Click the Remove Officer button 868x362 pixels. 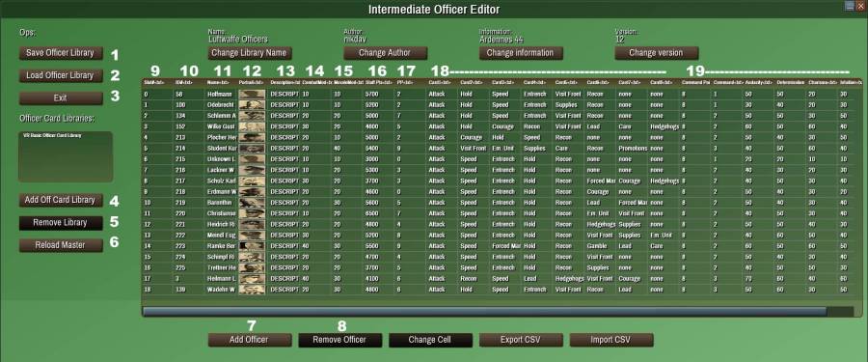(x=340, y=340)
